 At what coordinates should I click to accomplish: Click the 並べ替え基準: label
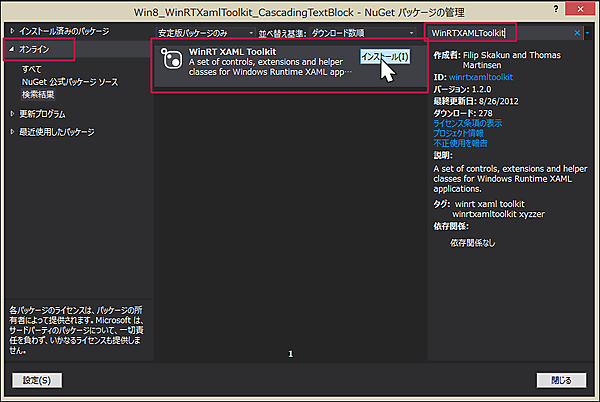[282, 33]
